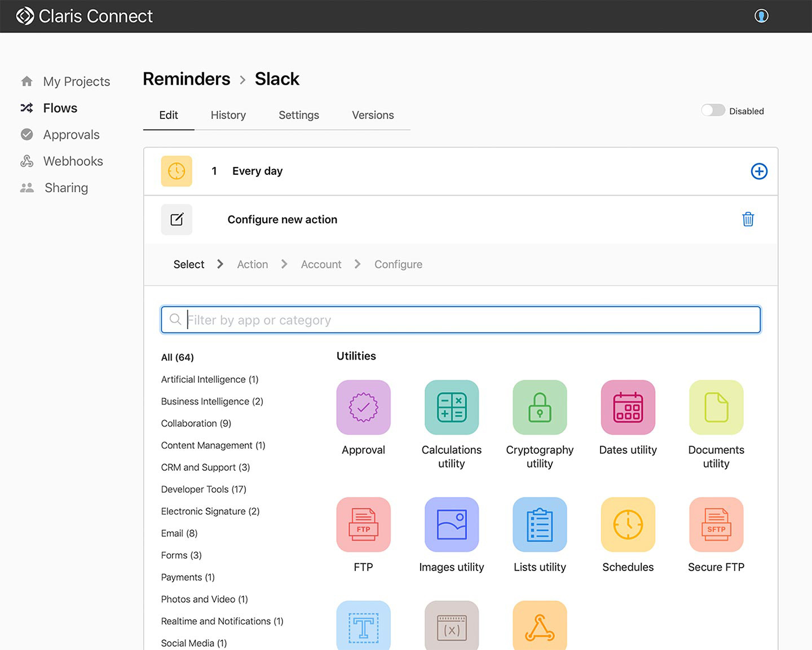Focus the Filter by app or category field
This screenshot has width=812, height=650.
[461, 320]
